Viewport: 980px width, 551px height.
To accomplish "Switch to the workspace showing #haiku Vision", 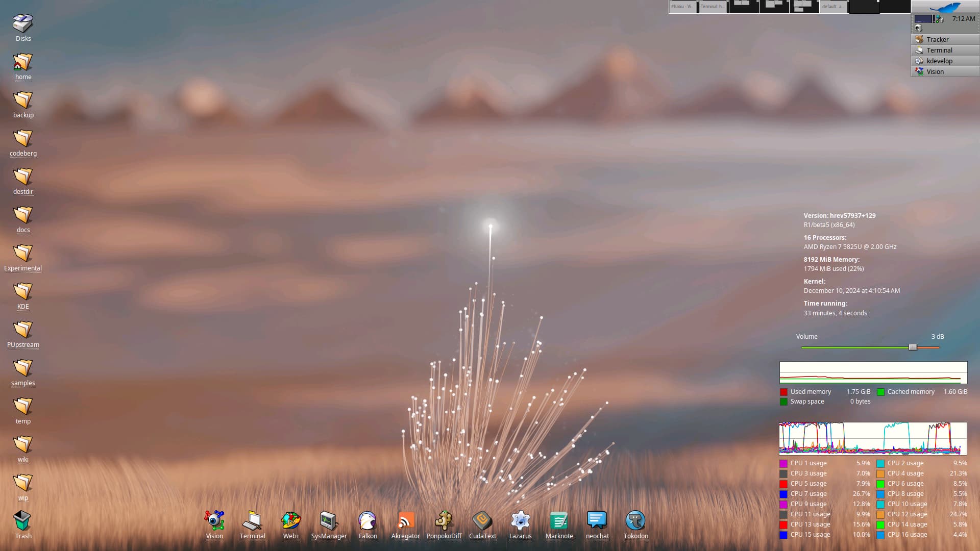I will (x=683, y=7).
